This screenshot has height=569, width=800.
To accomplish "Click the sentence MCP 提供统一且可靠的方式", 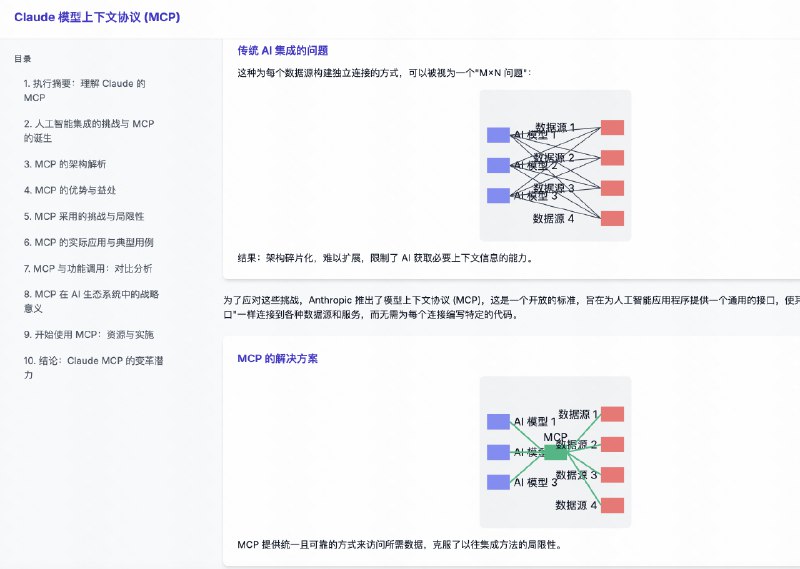I will click(400, 545).
